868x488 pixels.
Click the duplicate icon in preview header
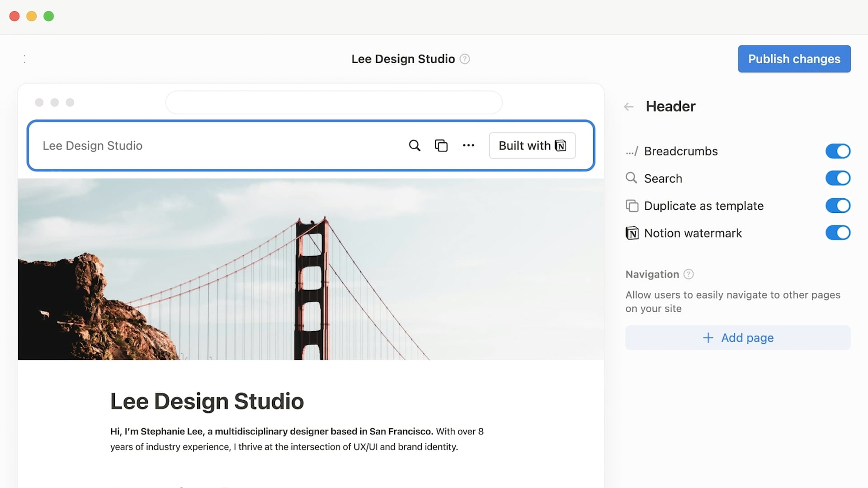[x=441, y=145]
